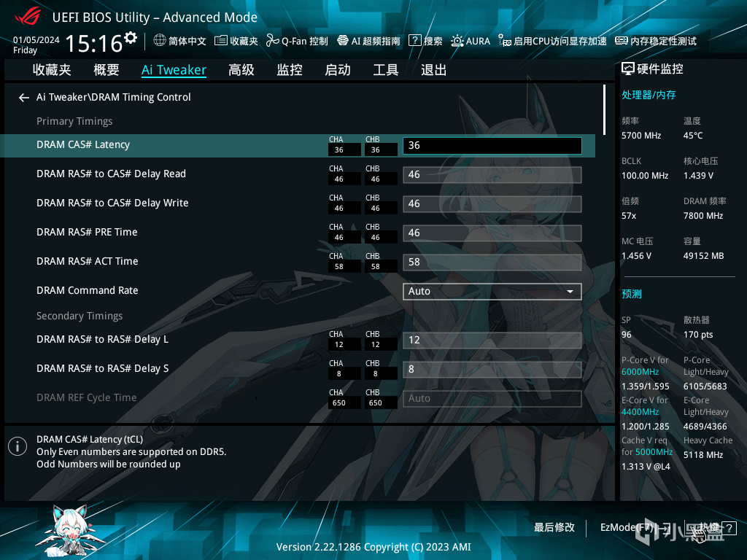
Task: Click the RAS# to CAS# Delay Write field
Action: tap(492, 204)
